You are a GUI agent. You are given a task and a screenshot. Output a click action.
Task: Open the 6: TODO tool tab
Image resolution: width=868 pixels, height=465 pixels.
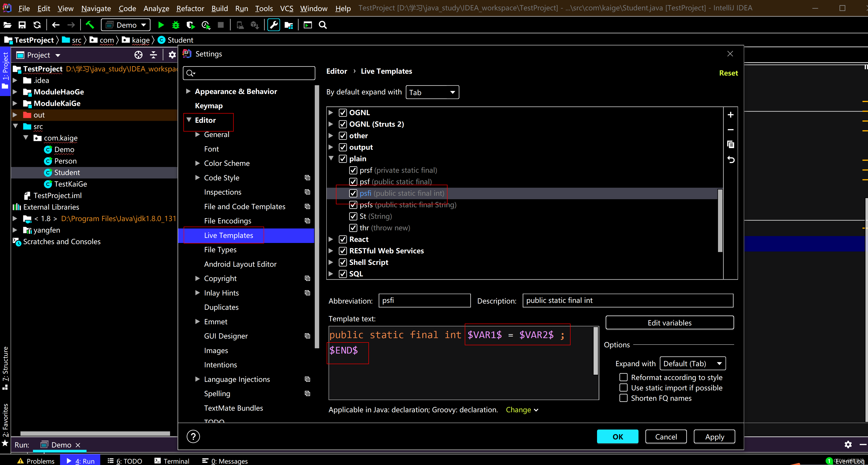click(x=125, y=461)
